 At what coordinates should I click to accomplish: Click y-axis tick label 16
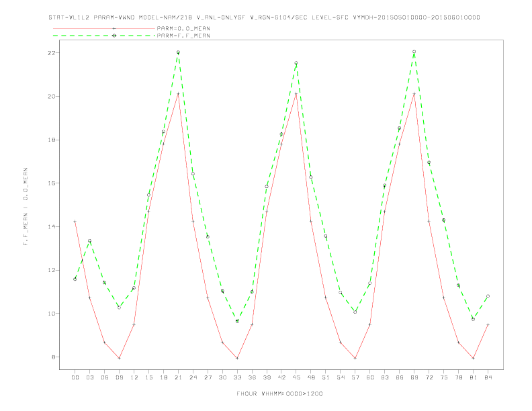(x=52, y=183)
